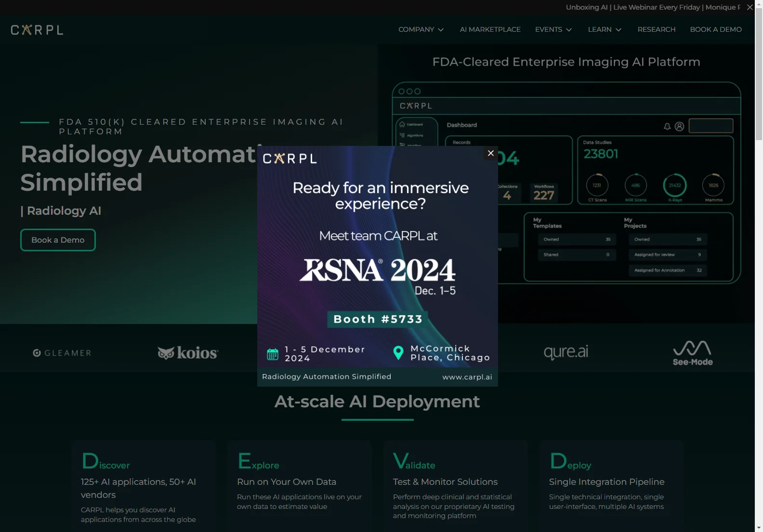This screenshot has height=532, width=763.
Task: Dismiss the top webinar announcement bar
Action: click(x=750, y=7)
